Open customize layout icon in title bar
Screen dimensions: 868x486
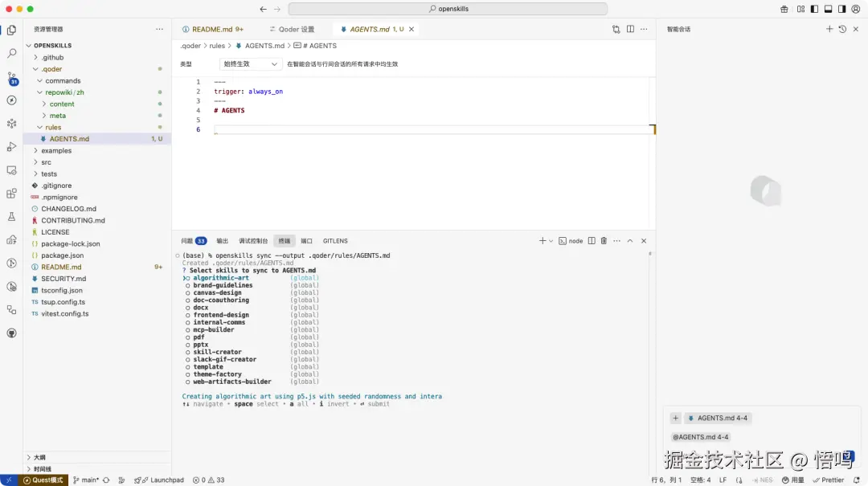[x=800, y=9]
